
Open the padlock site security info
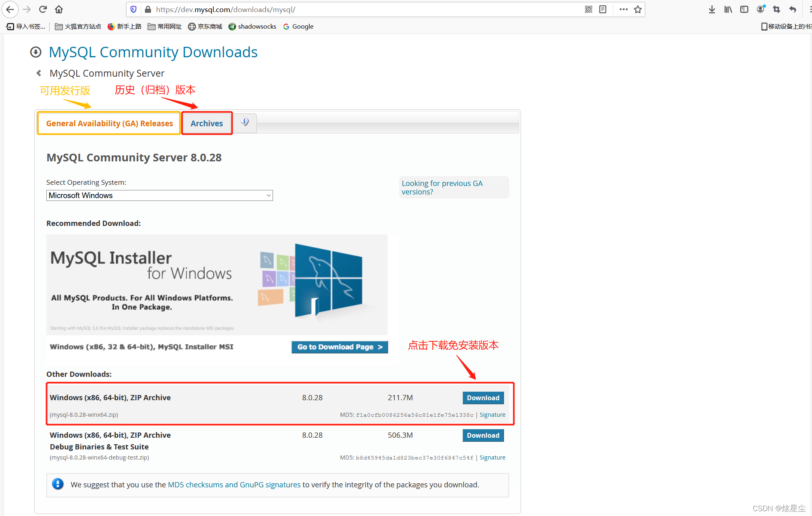[x=148, y=9]
